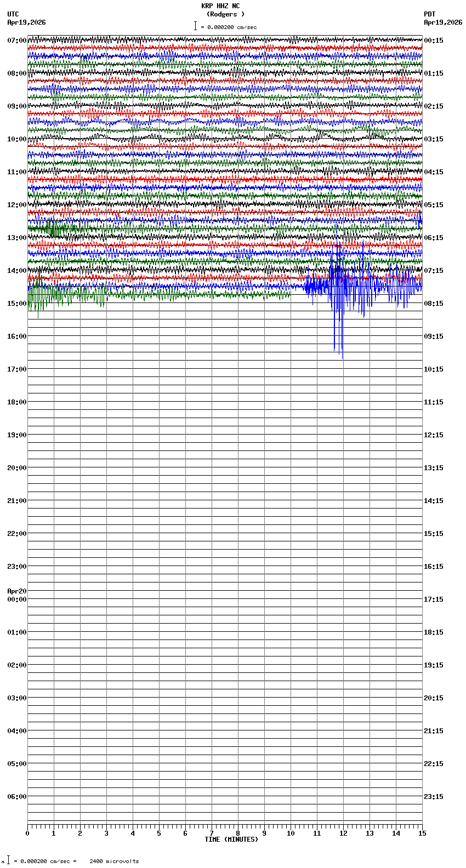Viewport: 466px width, 868px height.
Task: Click the (Rodgers) station name label
Action: [x=225, y=14]
